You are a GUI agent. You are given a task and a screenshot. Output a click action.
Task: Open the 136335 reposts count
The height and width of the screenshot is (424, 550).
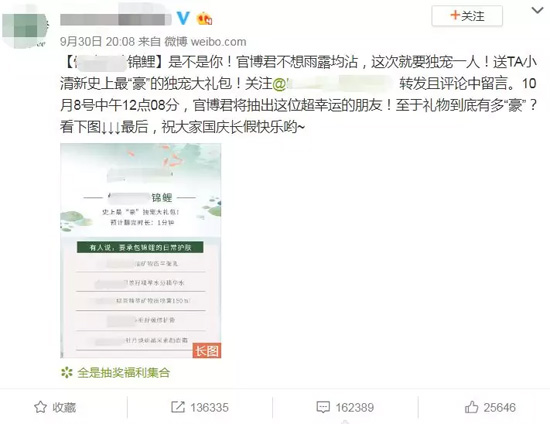(x=209, y=408)
